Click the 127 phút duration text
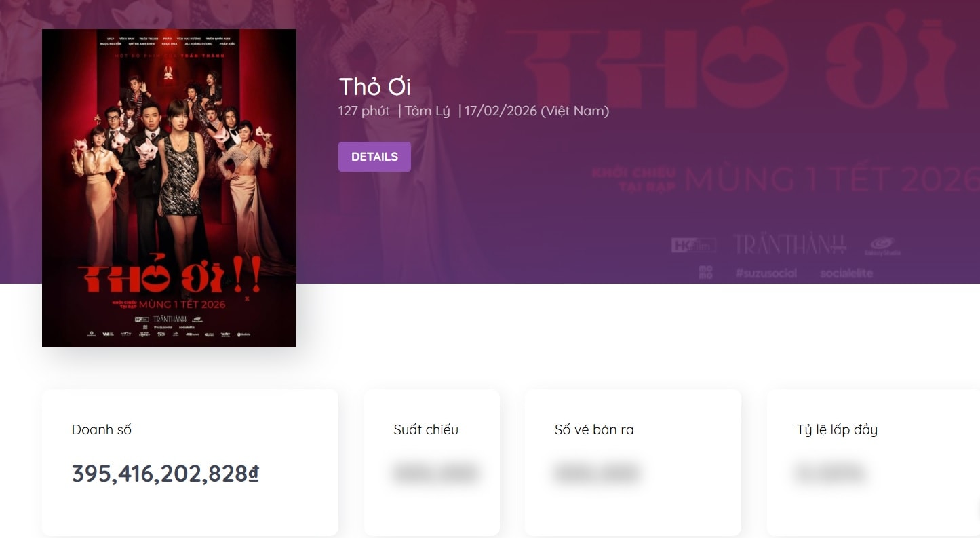980x538 pixels. coord(364,111)
